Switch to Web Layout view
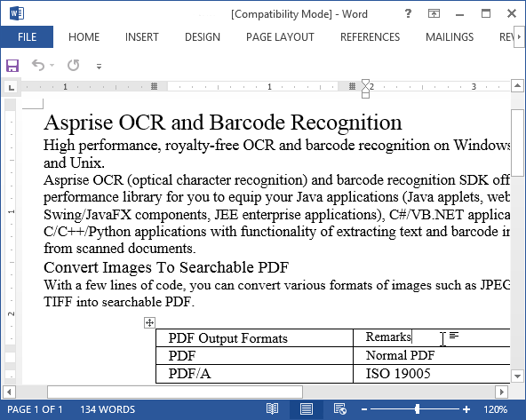This screenshot has height=420, width=526. (339, 409)
